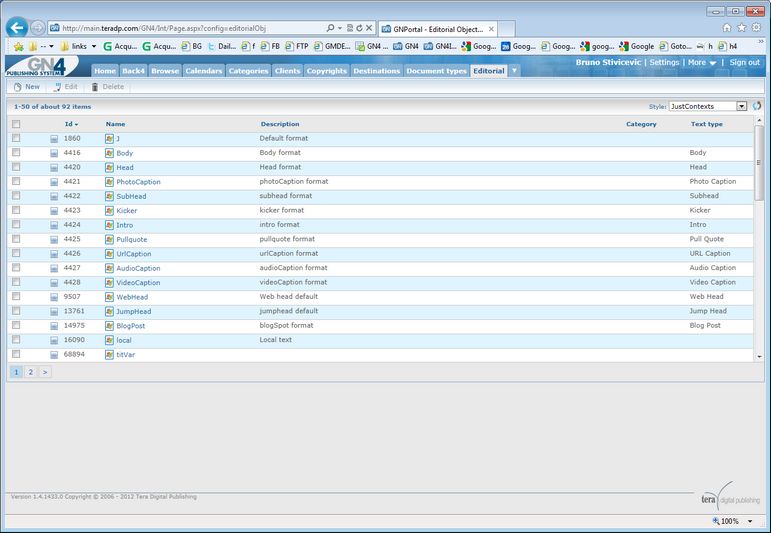Click the object icon beside Kicker

(109, 211)
